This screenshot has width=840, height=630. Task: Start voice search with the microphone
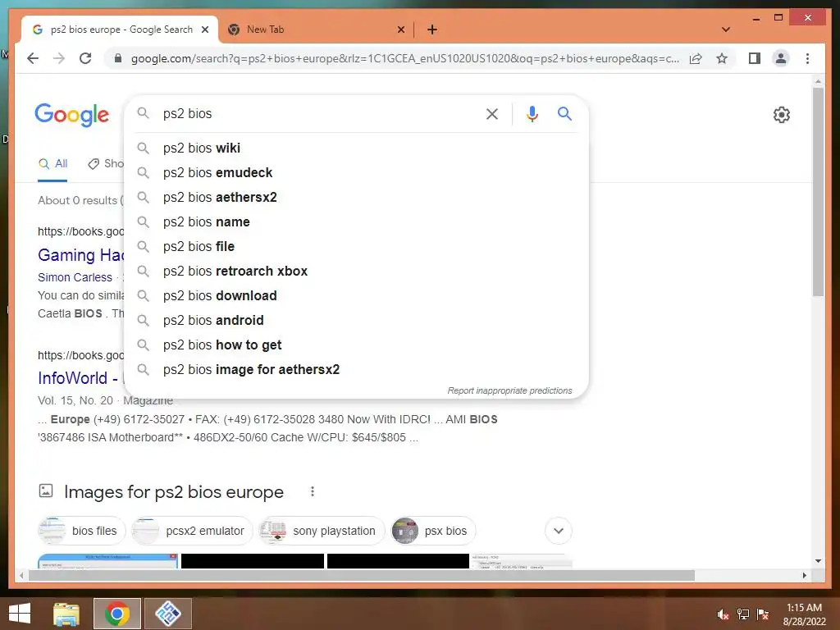532,113
